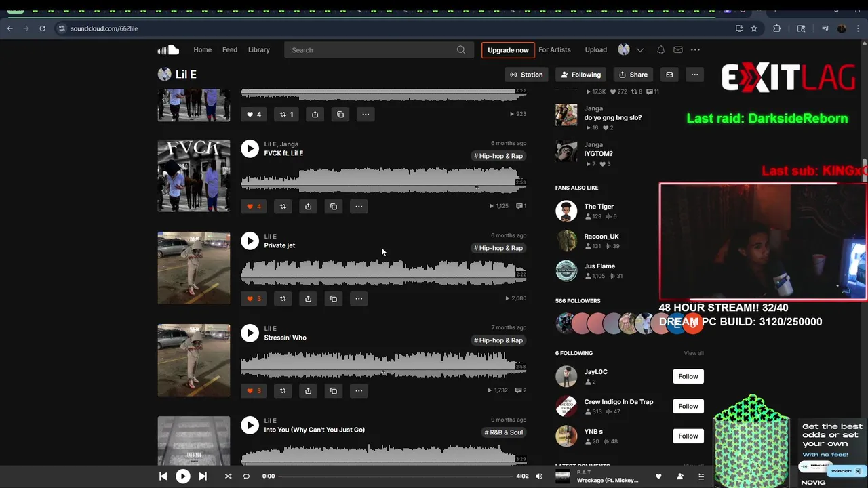Open the profile more options menu

pos(694,75)
